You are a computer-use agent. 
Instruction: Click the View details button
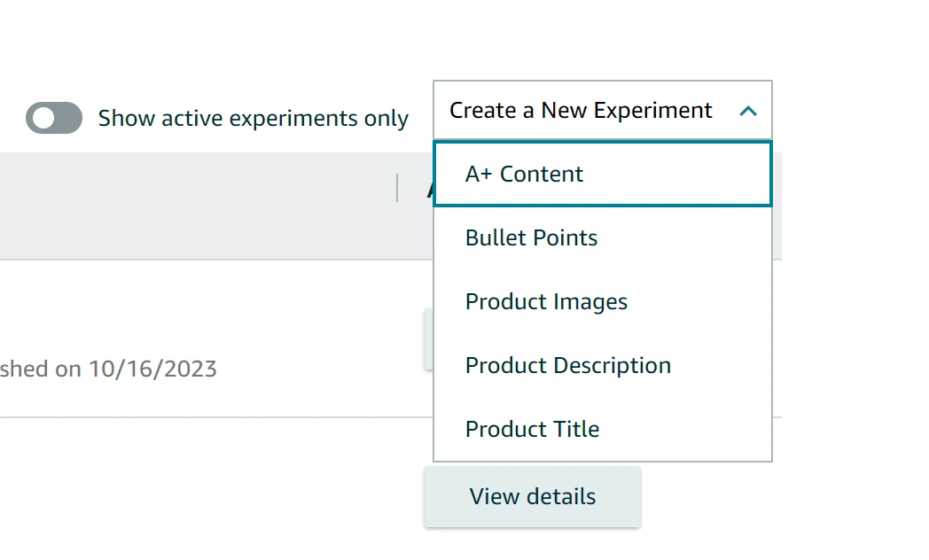click(532, 497)
